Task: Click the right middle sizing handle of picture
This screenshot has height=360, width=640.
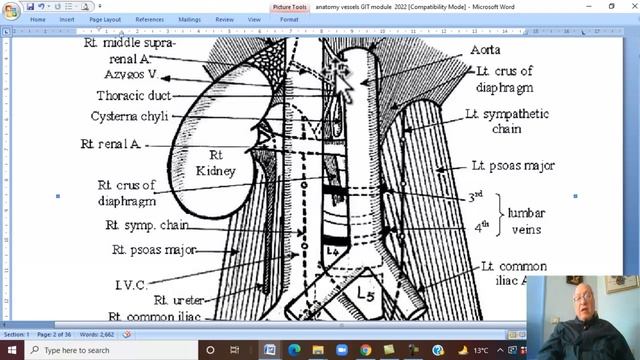Action: point(576,196)
